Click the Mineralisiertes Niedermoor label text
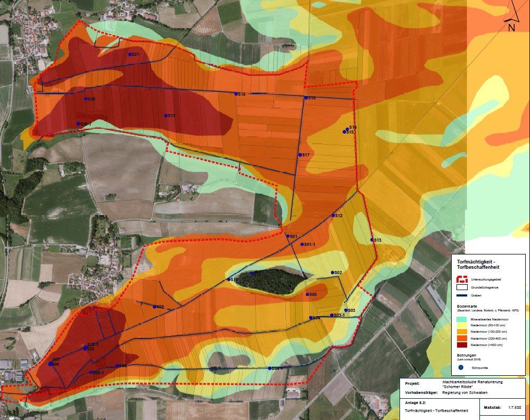530x420 pixels. click(489, 319)
